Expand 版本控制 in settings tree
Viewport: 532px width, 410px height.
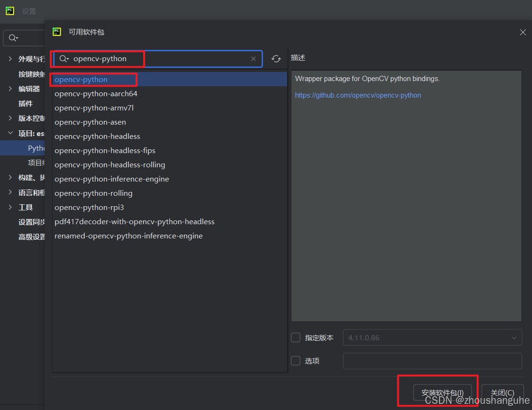tap(10, 118)
